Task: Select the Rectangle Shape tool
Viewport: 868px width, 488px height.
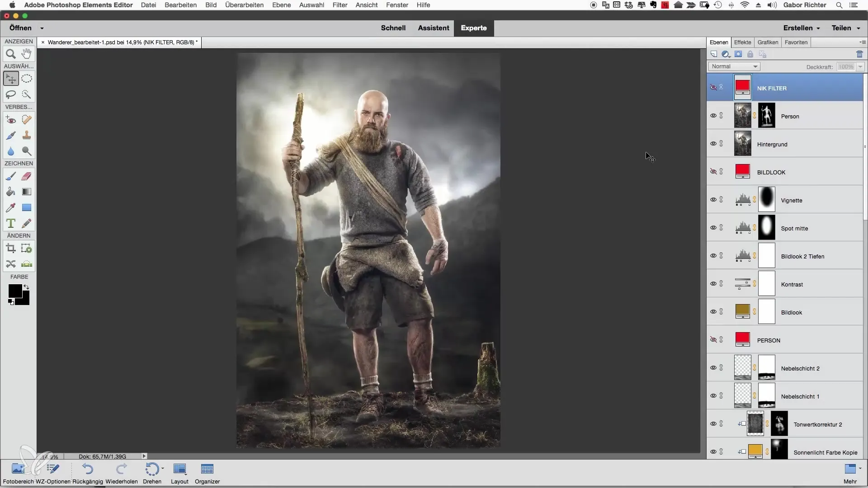Action: click(27, 208)
